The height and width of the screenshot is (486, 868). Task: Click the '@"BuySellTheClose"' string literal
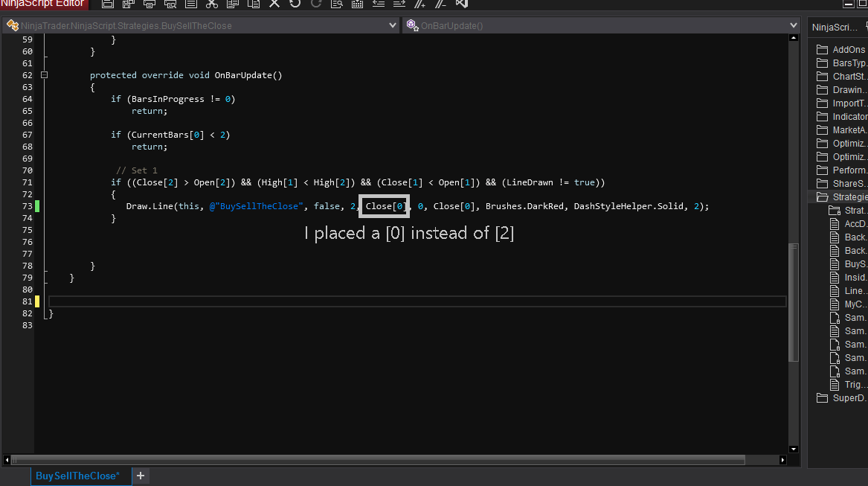257,206
